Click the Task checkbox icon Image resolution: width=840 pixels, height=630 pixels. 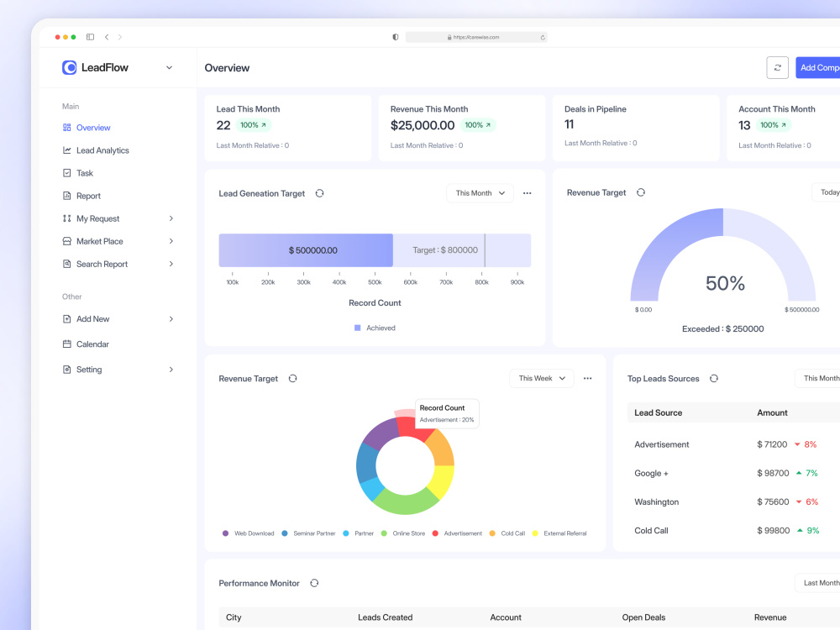pyautogui.click(x=67, y=173)
